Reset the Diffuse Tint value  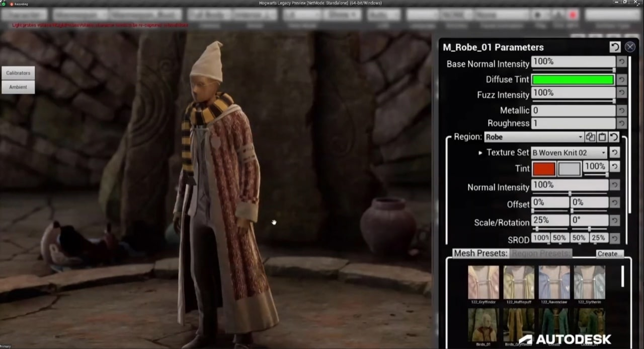[x=622, y=80]
